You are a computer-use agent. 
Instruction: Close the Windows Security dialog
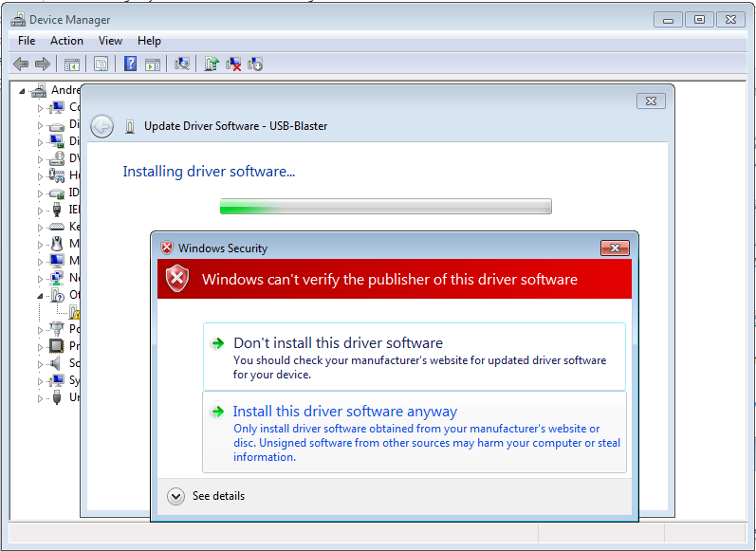[615, 248]
